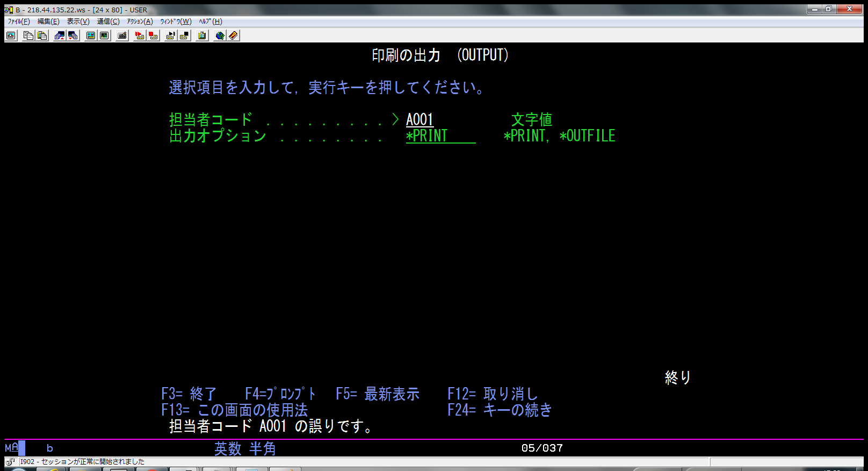Click the 担当者コード field containing A001
Viewport: 868px width, 471px height.
[419, 119]
